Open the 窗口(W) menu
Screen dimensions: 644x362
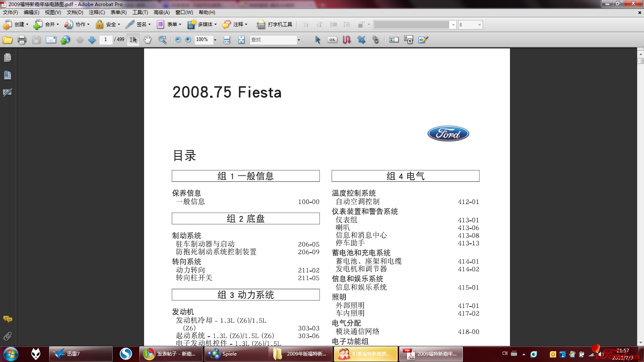[x=184, y=12]
